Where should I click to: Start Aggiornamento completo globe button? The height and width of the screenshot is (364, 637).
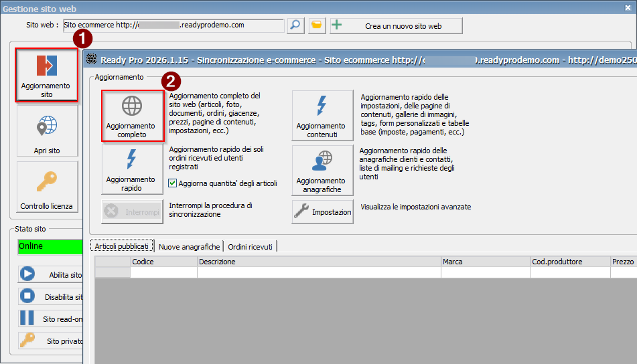point(131,116)
